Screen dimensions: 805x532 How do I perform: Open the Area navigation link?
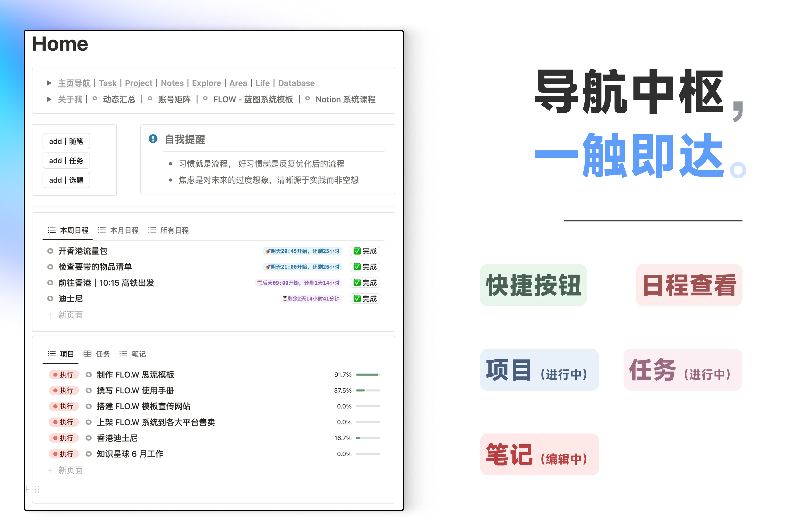(238, 83)
